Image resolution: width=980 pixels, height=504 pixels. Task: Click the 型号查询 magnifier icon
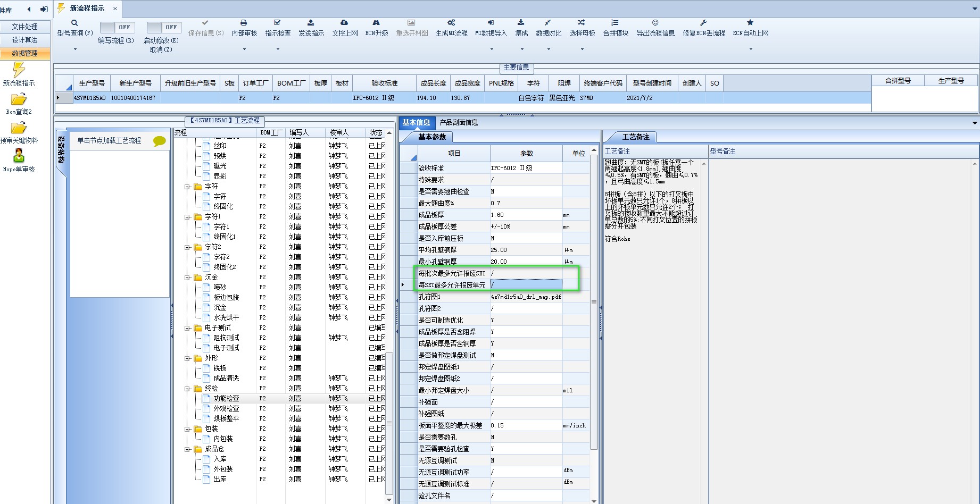click(74, 23)
